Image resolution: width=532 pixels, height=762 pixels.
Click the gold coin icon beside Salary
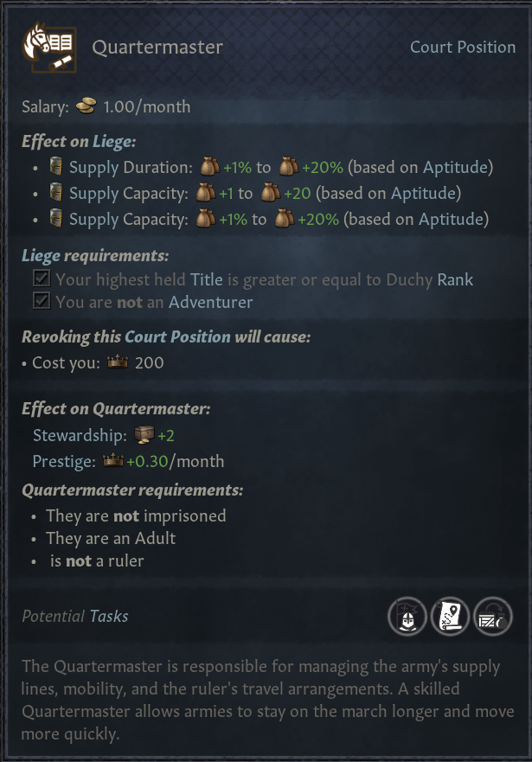(86, 106)
